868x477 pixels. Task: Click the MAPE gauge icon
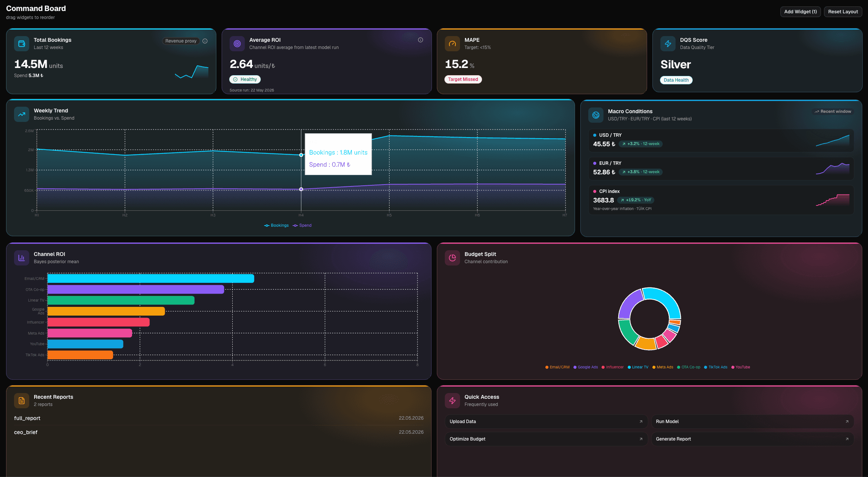[452, 44]
